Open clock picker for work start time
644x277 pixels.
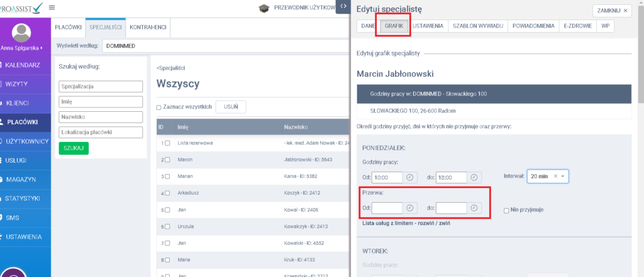[409, 177]
